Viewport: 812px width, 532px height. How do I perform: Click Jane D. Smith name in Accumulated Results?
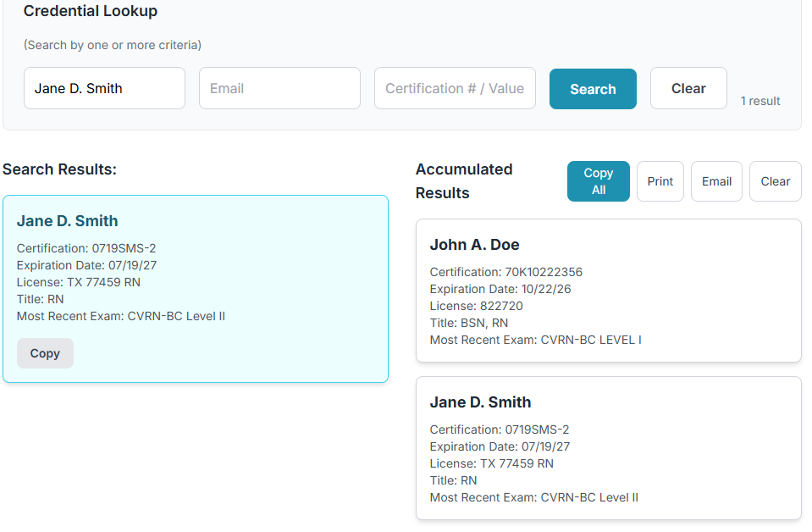tap(480, 402)
